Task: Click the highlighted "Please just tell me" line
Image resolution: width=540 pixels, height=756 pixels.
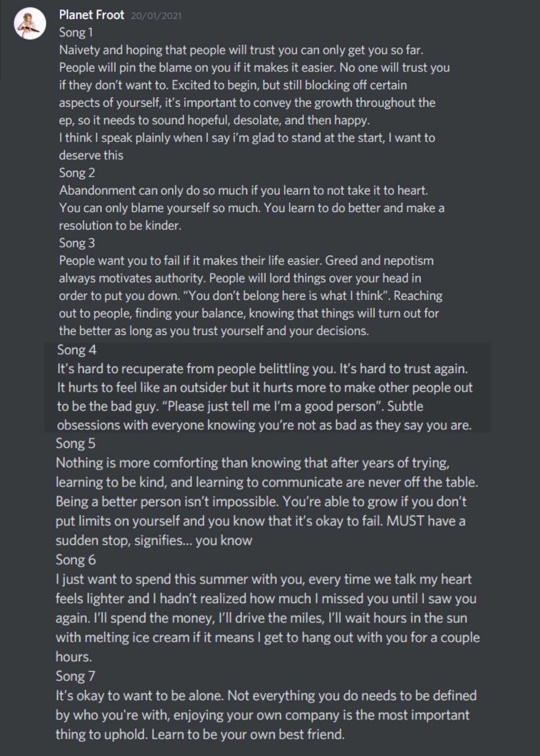Action: (x=240, y=406)
